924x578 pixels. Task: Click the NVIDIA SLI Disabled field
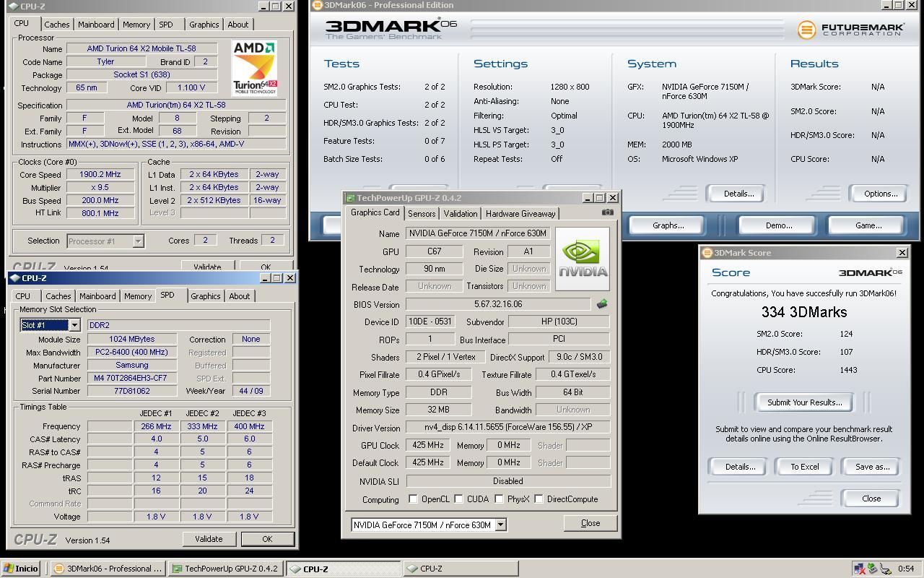tap(508, 480)
